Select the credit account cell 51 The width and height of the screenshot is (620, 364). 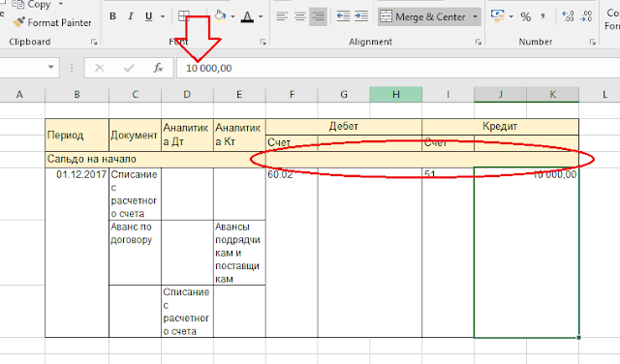click(448, 253)
